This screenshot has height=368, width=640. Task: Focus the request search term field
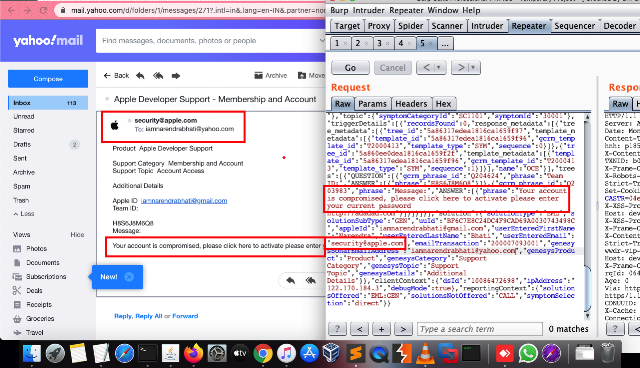pyautogui.click(x=480, y=329)
